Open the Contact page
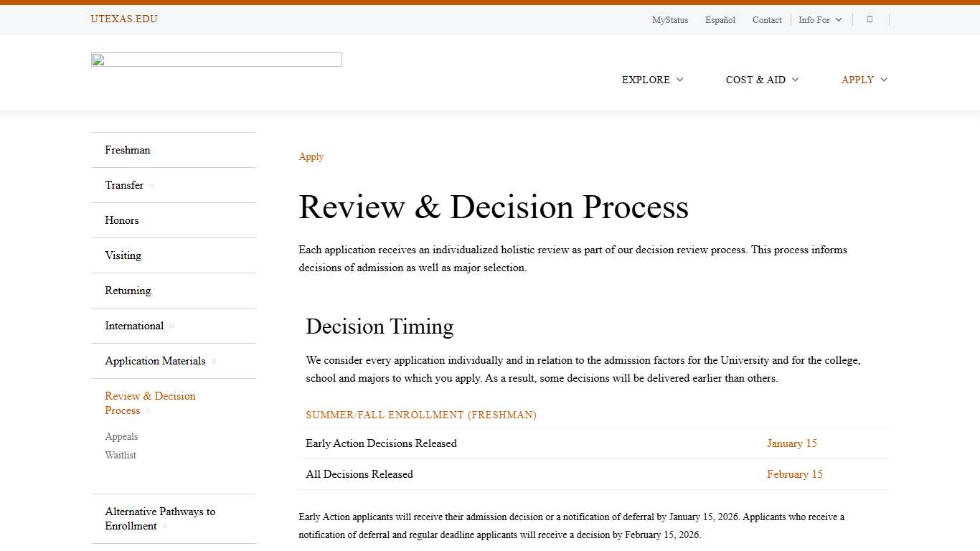The image size is (980, 551). click(x=767, y=20)
